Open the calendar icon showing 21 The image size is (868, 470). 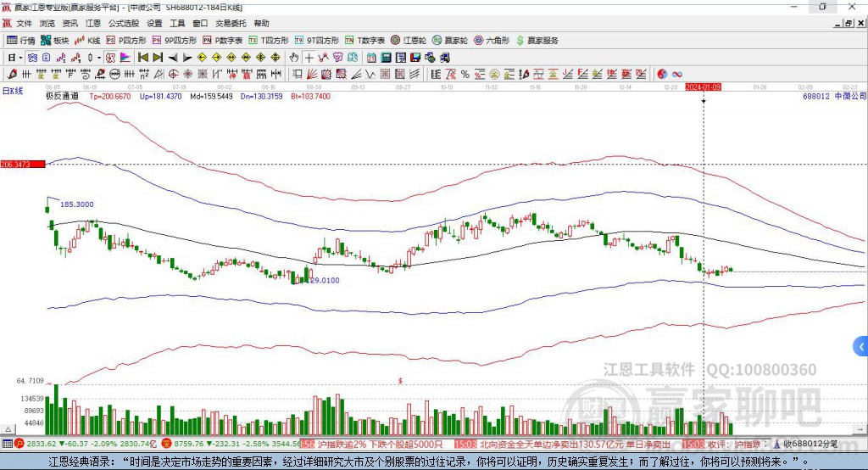click(x=371, y=58)
